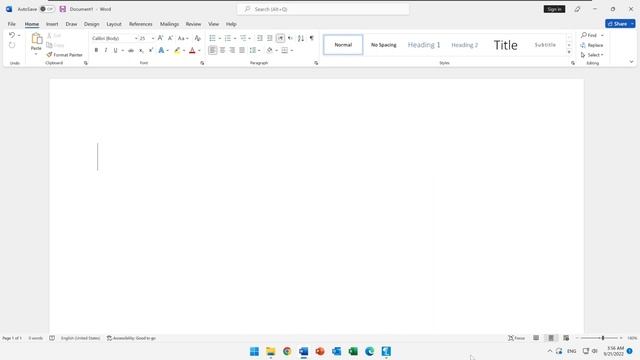Switch to the Insert tab
Image resolution: width=640 pixels, height=360 pixels.
(x=52, y=24)
